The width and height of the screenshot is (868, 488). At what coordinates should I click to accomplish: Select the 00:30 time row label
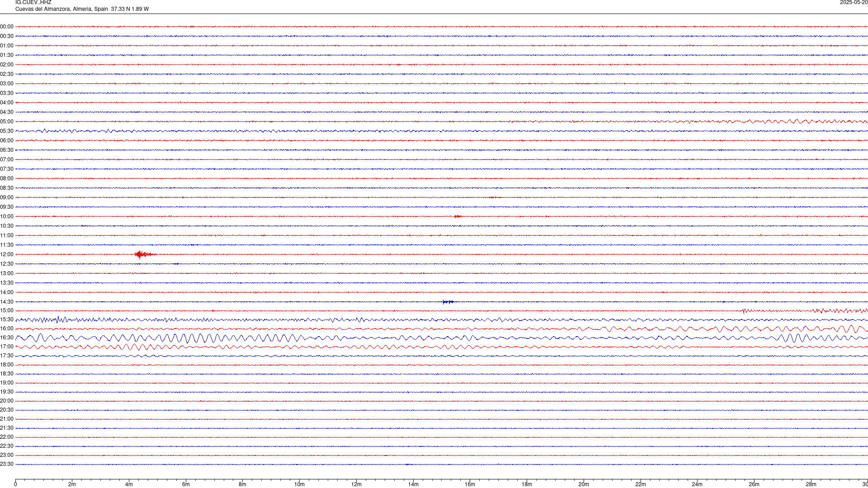(x=7, y=36)
